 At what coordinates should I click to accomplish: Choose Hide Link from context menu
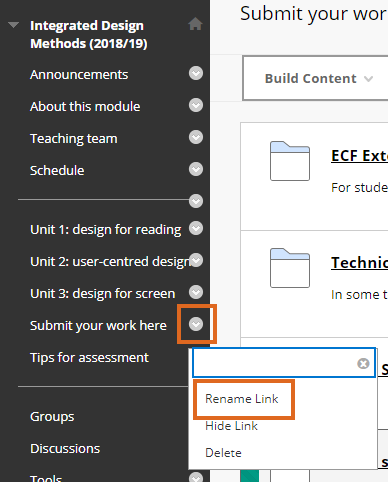tap(231, 426)
